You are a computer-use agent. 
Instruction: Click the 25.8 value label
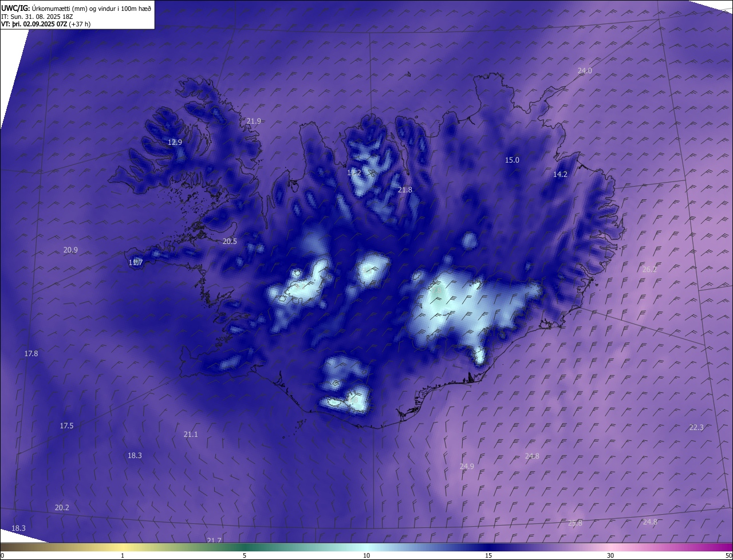(575, 523)
